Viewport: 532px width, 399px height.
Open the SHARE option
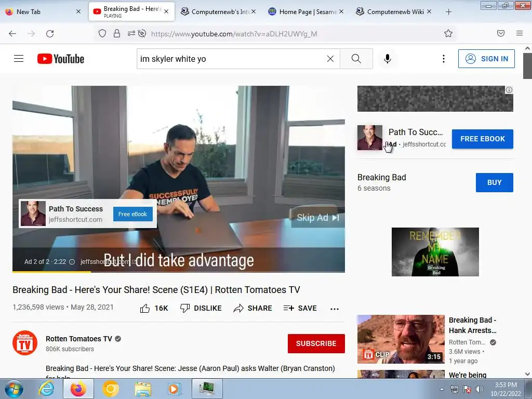click(253, 308)
